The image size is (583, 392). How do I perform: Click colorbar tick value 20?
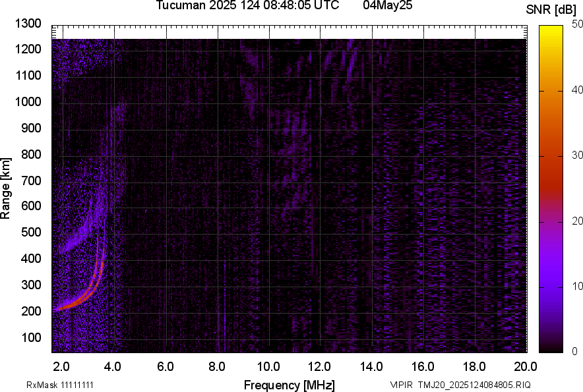[x=578, y=221]
